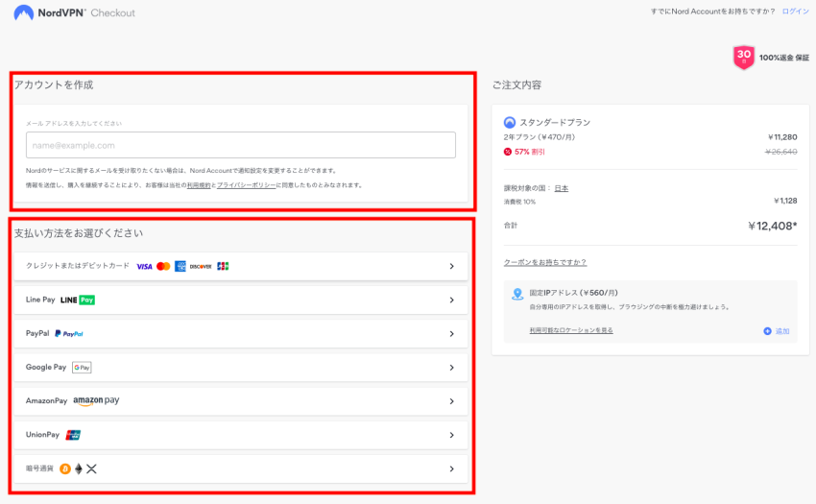816x504 pixels.
Task: Click the VISA card logo
Action: (144, 267)
